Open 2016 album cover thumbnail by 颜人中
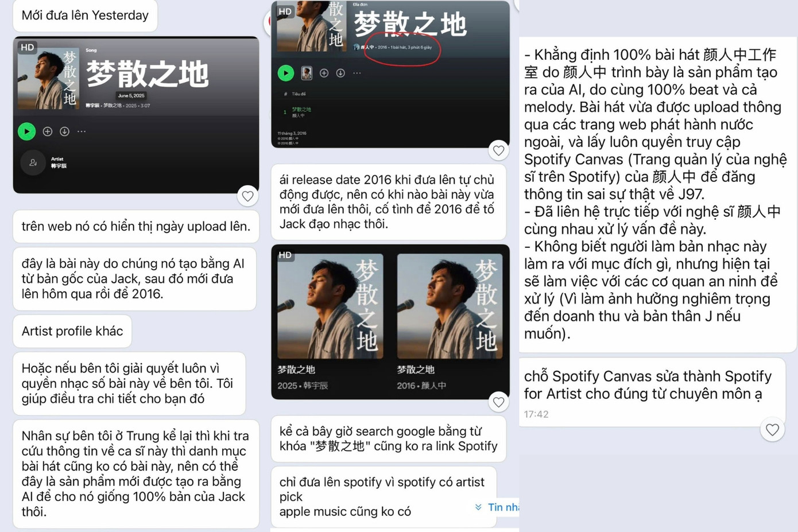This screenshot has width=798, height=532. [450, 306]
